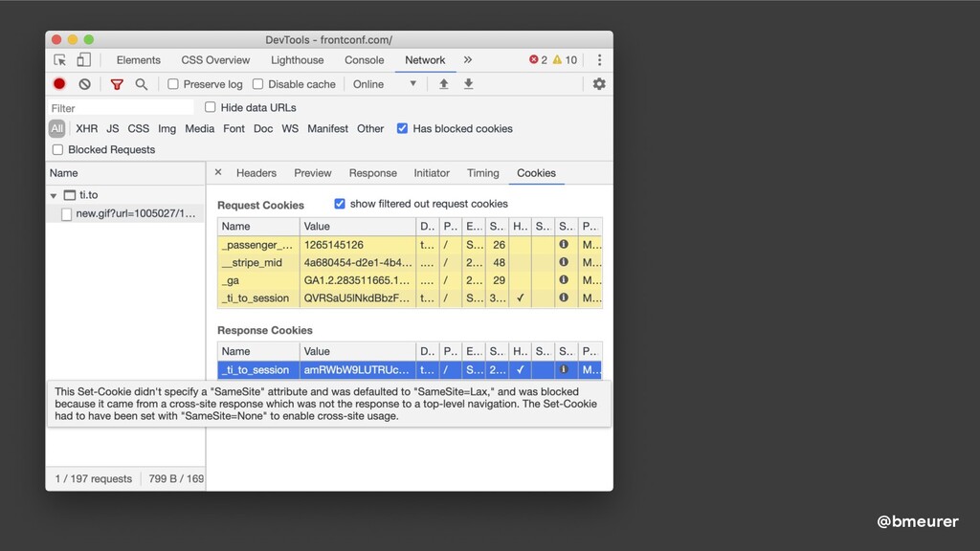Select new.gif?url=1005027 request row
Viewport: 980px width, 551px height.
click(125, 213)
